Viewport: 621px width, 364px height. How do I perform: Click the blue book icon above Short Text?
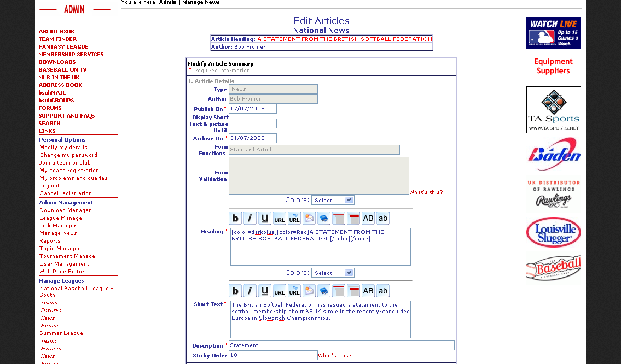coord(324,291)
